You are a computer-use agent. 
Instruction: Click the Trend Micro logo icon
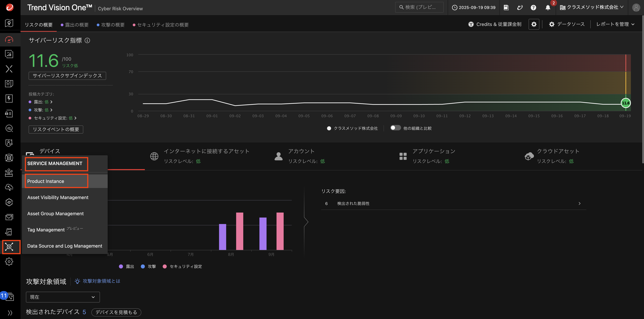(x=9, y=7)
